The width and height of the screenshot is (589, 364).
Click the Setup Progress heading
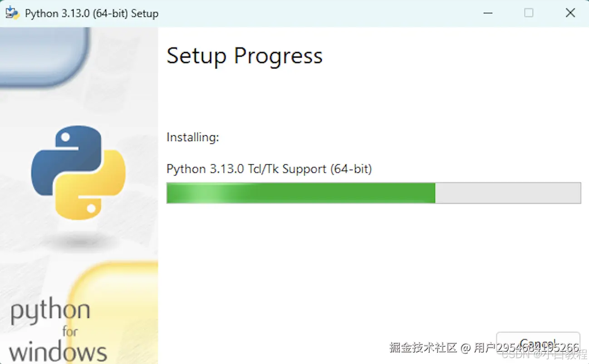point(245,55)
